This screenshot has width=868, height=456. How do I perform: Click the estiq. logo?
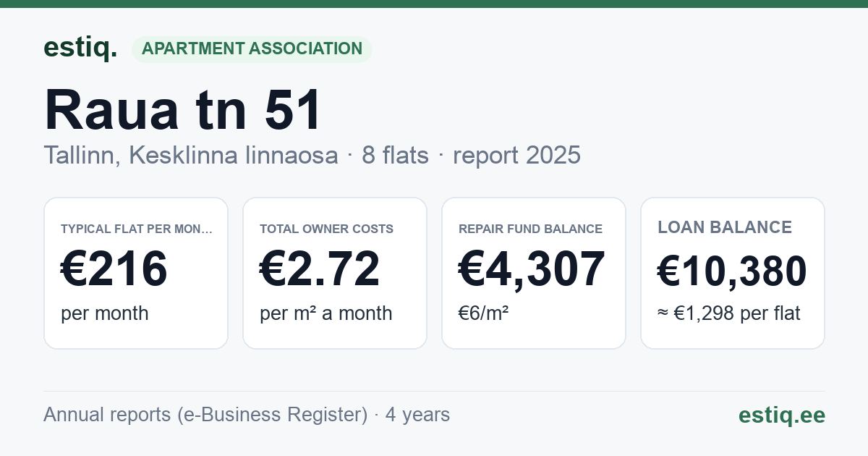(80, 48)
